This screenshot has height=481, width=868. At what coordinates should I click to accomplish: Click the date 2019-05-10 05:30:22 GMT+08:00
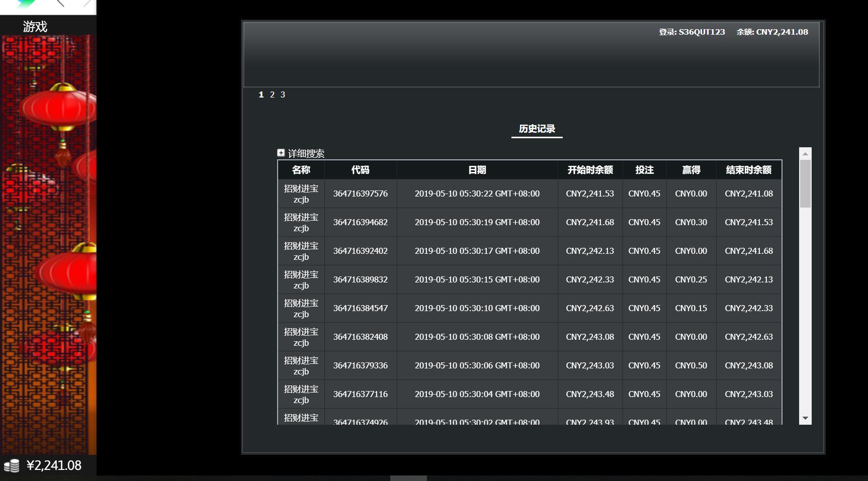477,194
